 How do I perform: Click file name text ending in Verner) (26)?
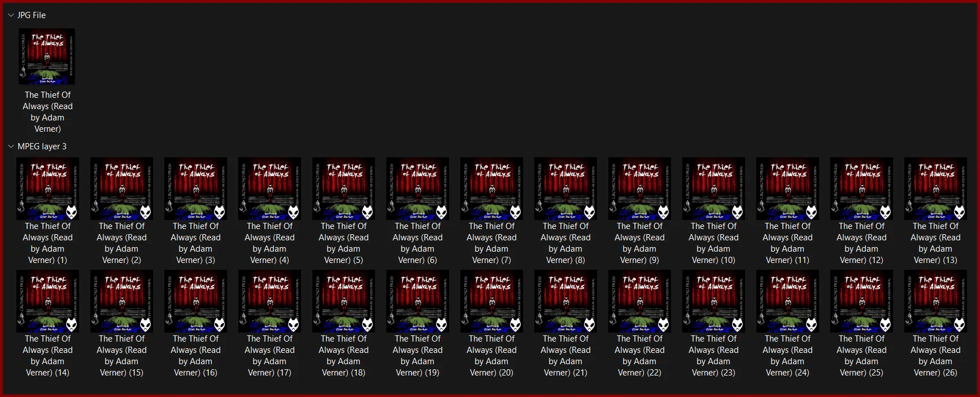[x=935, y=356]
